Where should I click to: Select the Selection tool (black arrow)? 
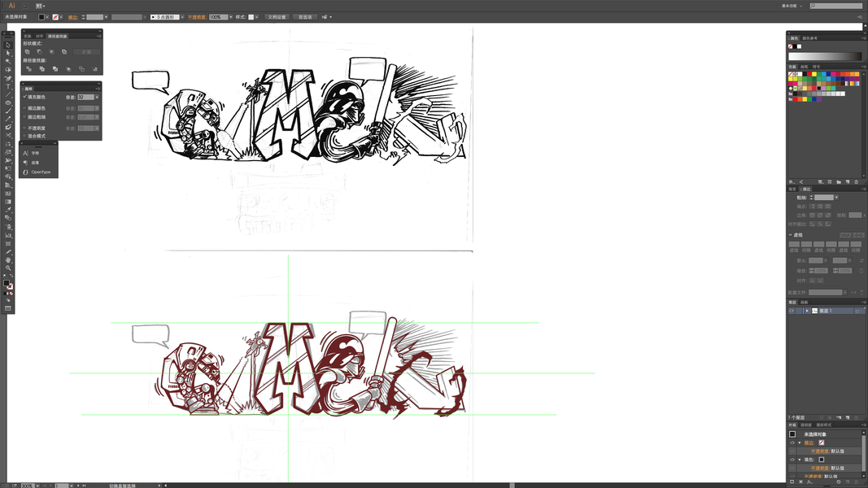(8, 46)
